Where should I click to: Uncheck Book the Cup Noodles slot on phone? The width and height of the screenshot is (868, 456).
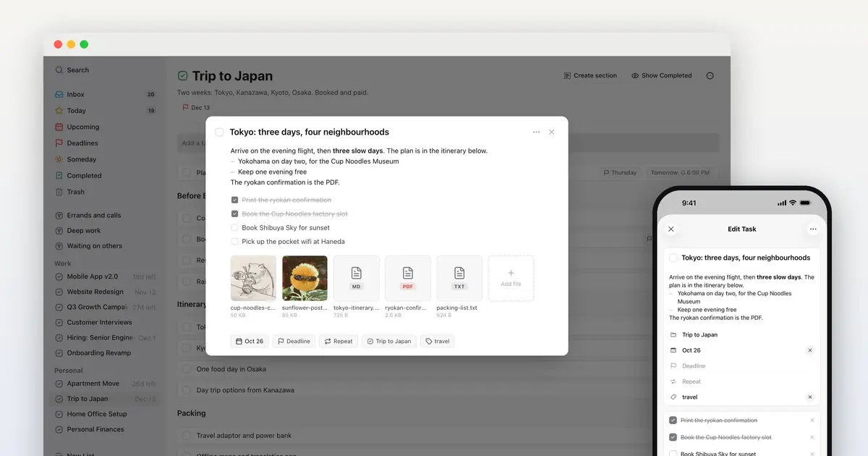pyautogui.click(x=673, y=437)
